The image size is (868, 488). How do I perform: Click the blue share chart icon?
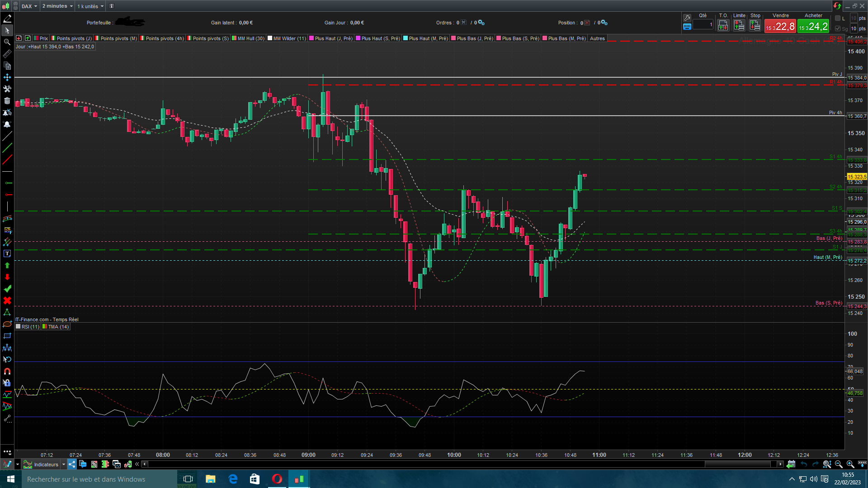pyautogui.click(x=72, y=464)
